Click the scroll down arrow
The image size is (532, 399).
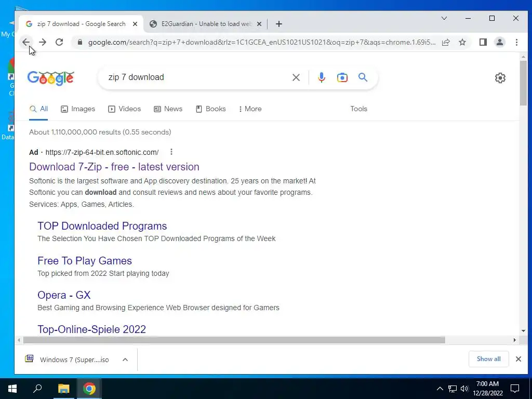523,331
